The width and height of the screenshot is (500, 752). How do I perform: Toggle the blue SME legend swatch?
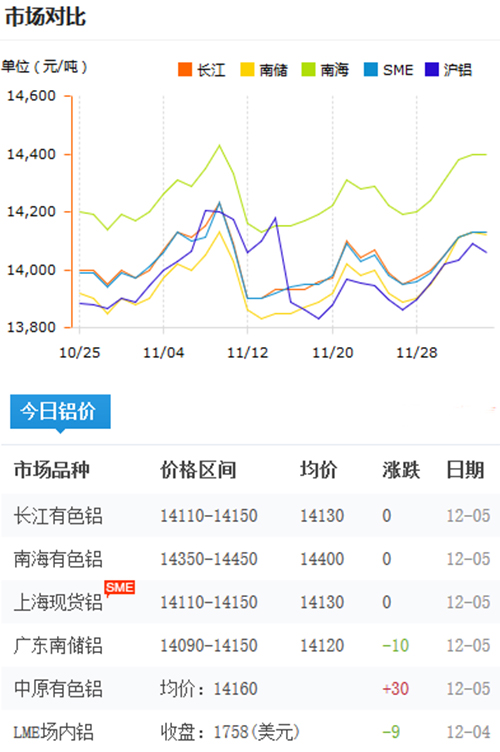tap(371, 70)
